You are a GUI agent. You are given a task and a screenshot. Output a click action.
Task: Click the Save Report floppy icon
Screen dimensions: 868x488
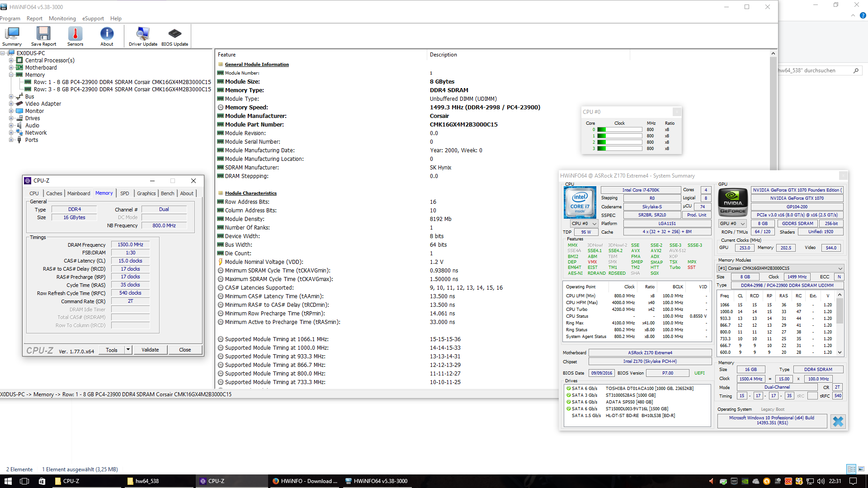pyautogui.click(x=43, y=36)
